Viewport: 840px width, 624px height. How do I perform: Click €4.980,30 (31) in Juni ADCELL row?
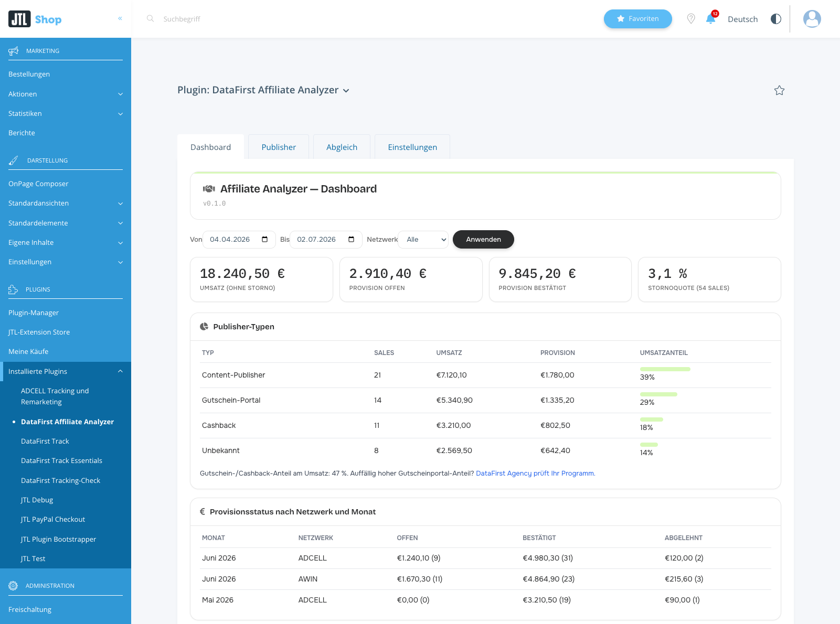point(548,558)
